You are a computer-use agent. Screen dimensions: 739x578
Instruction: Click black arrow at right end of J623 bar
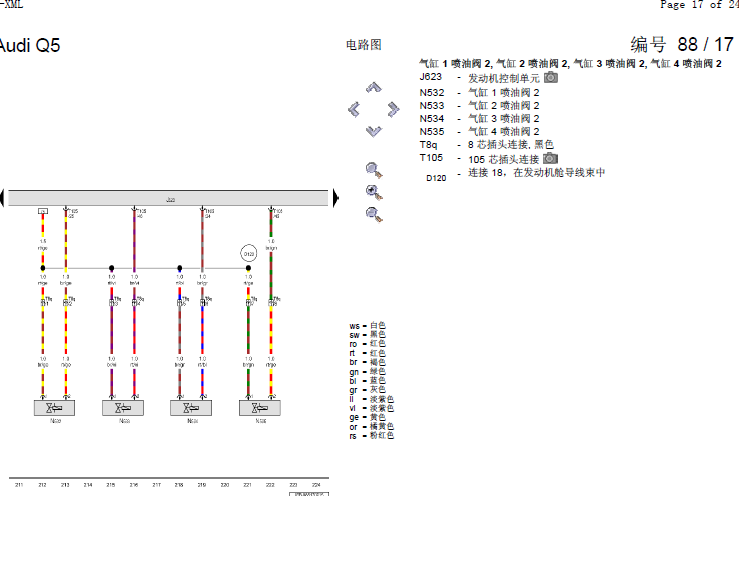[336, 198]
